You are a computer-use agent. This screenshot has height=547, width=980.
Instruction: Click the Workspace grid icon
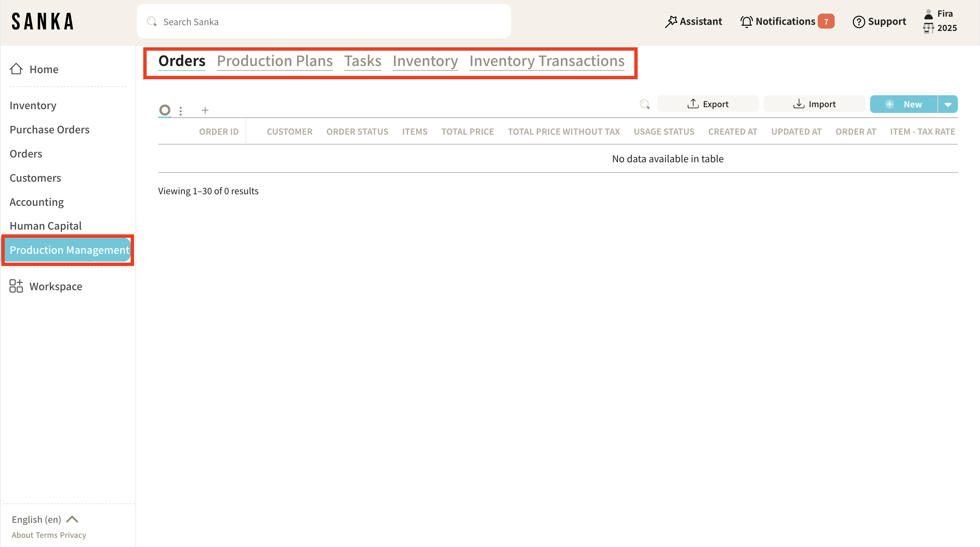coord(16,286)
